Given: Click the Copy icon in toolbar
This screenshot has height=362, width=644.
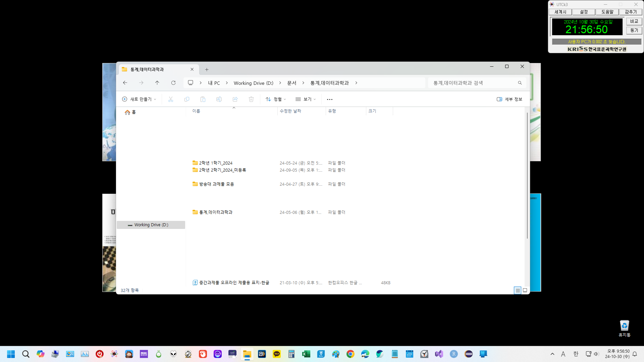Looking at the screenshot, I should (187, 99).
